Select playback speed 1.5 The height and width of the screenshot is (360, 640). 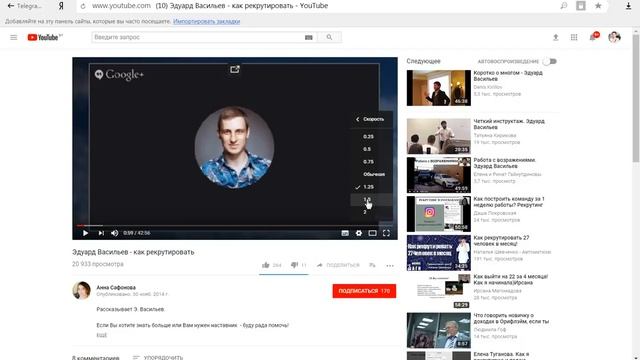[371, 200]
